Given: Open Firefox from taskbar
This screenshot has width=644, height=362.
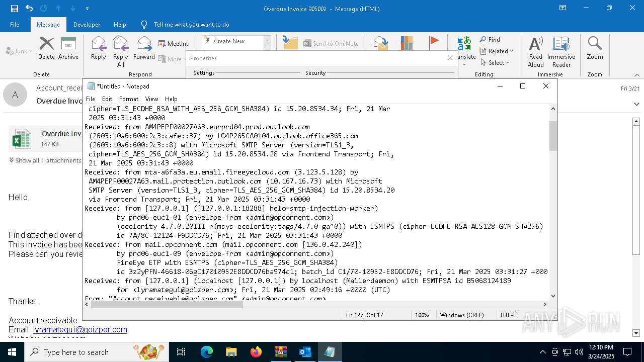Looking at the screenshot, I should click(256, 352).
